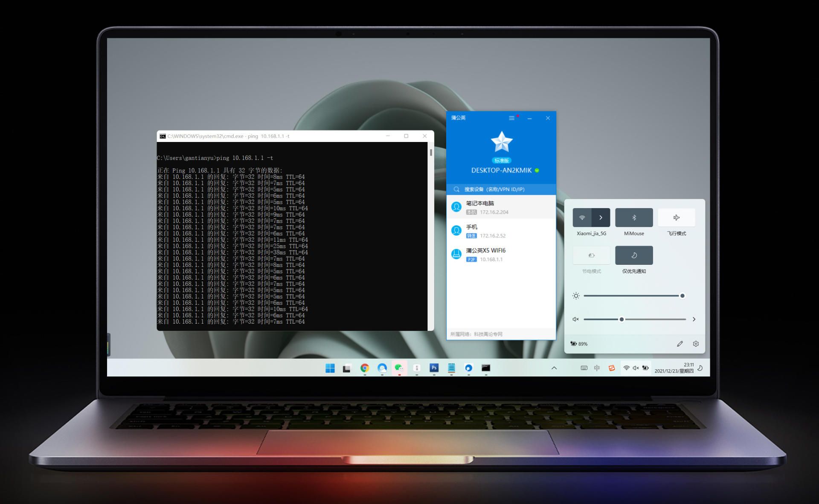Click the DESKTOP-AN2KMIK device name

click(x=501, y=170)
